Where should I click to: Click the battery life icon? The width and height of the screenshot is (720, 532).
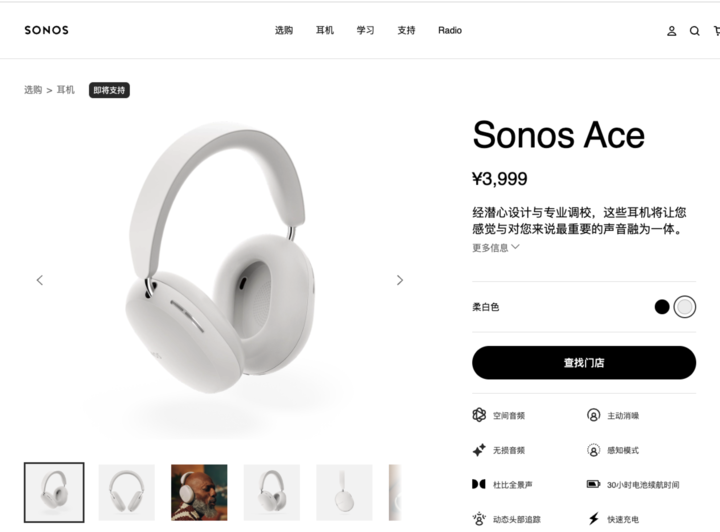[x=593, y=484]
